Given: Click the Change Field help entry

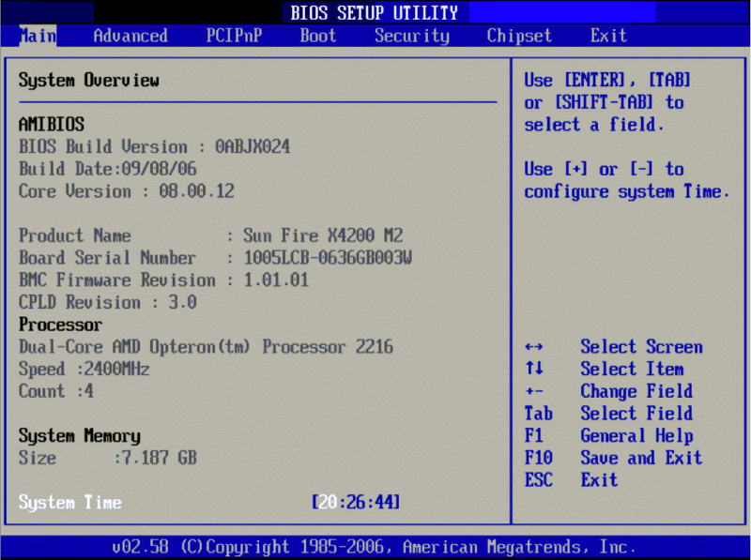Looking at the screenshot, I should [x=636, y=391].
